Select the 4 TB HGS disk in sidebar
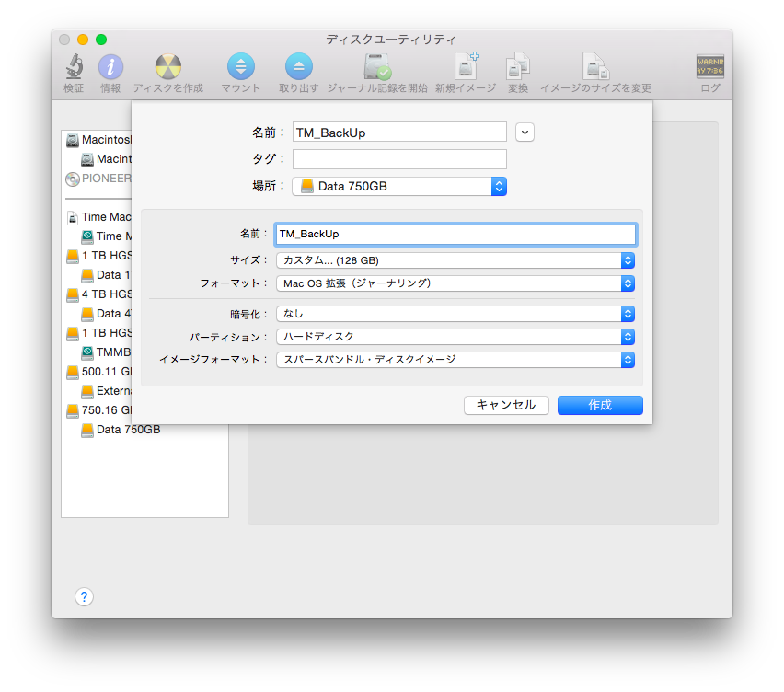Screen dimensions: 784x692 [98, 294]
